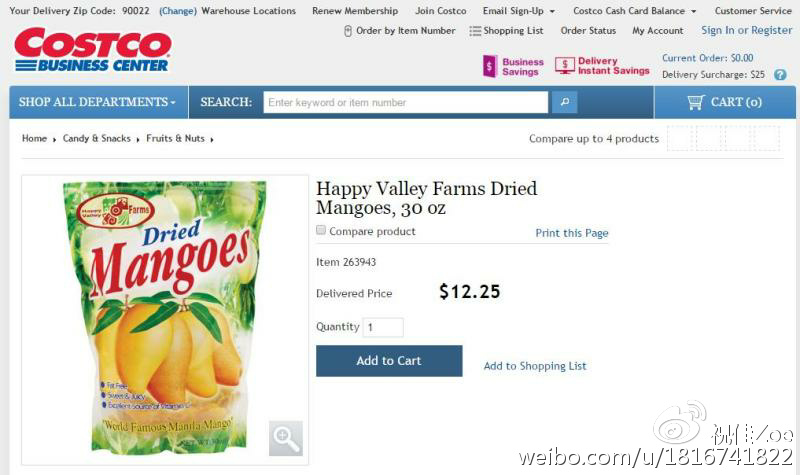This screenshot has height=475, width=800.
Task: Click Add to Shopping List link
Action: pos(535,366)
